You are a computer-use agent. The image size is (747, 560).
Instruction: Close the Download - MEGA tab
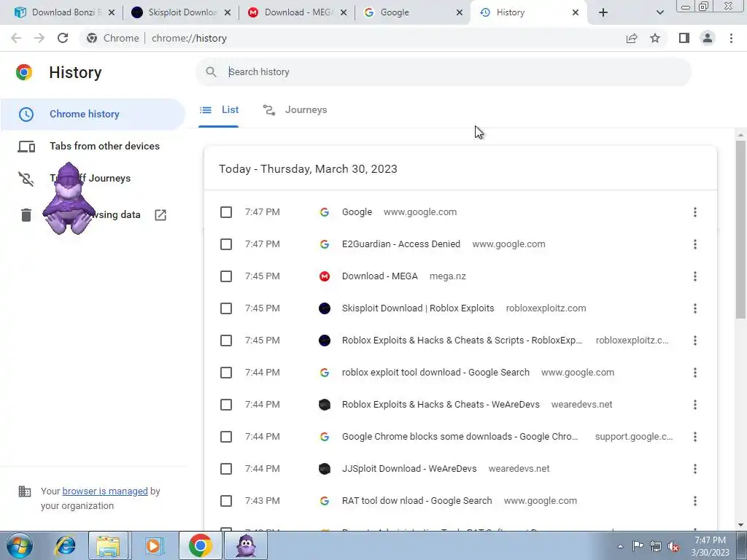tap(344, 12)
